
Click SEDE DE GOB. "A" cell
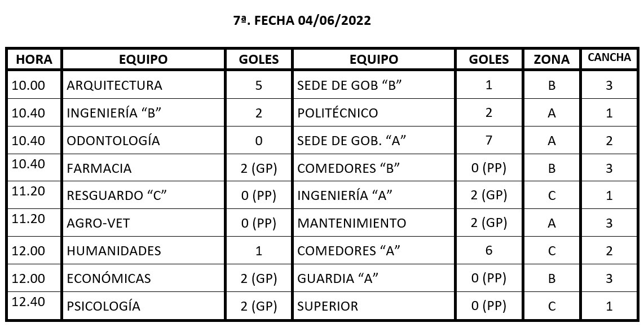[374, 140]
